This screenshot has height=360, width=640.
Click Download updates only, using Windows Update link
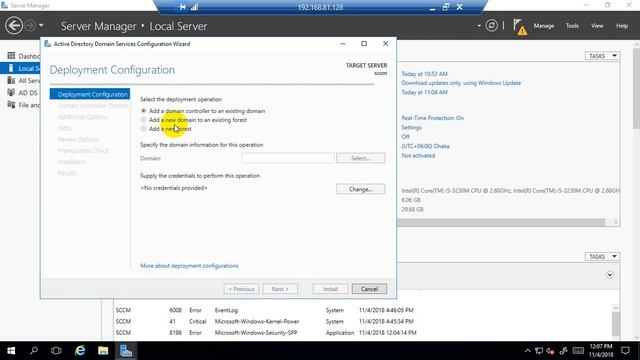pyautogui.click(x=461, y=83)
